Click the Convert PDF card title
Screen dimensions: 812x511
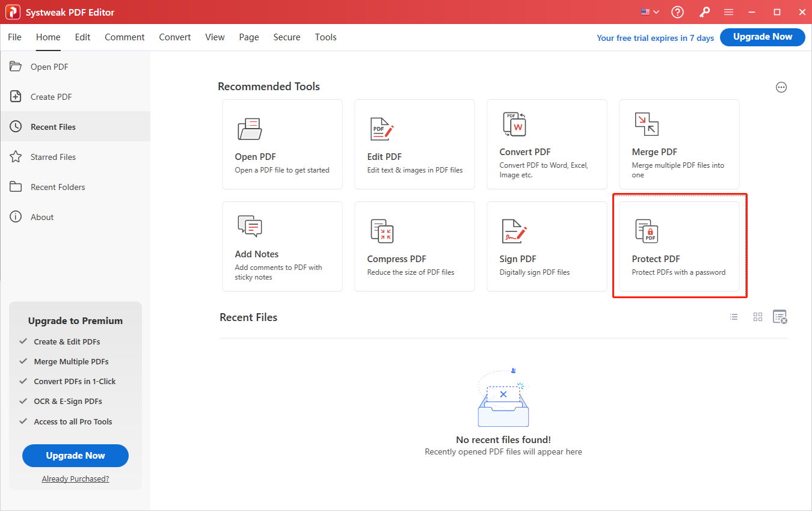[x=525, y=152]
